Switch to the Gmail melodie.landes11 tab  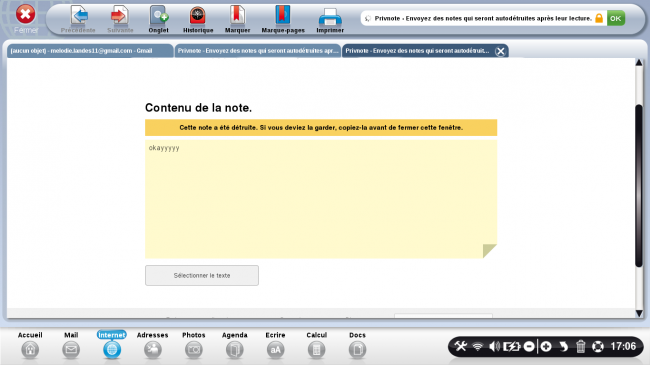[90, 51]
